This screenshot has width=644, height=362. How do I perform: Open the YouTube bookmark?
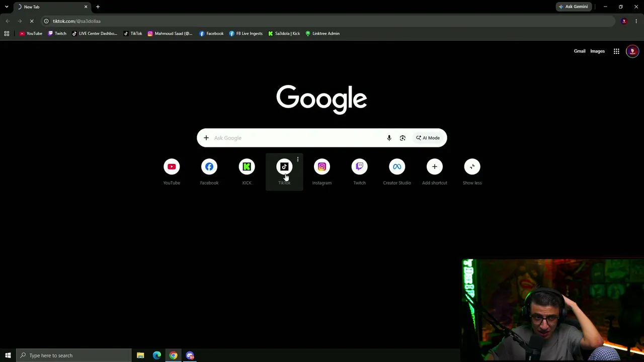tap(31, 34)
